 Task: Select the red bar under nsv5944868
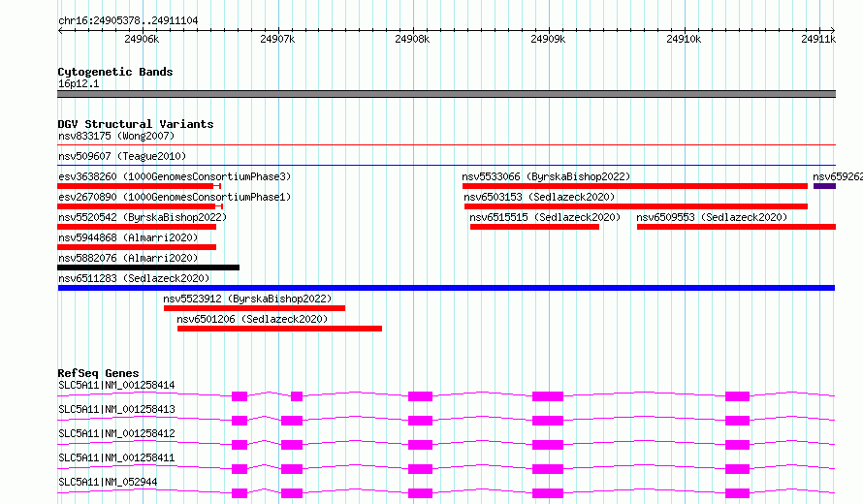click(x=137, y=247)
